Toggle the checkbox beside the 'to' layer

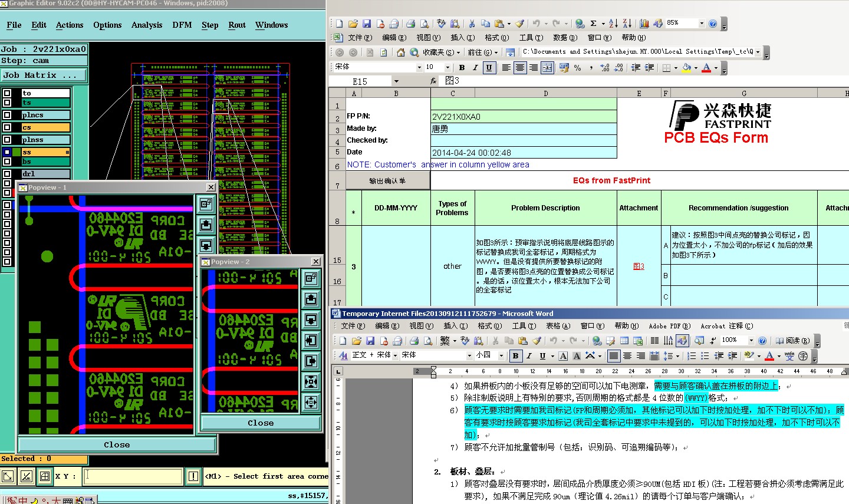tap(7, 93)
